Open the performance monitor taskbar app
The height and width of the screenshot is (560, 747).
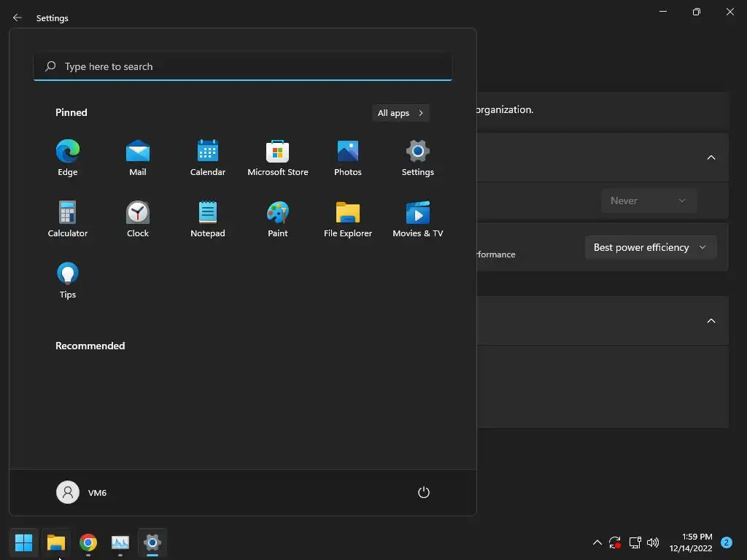click(120, 542)
